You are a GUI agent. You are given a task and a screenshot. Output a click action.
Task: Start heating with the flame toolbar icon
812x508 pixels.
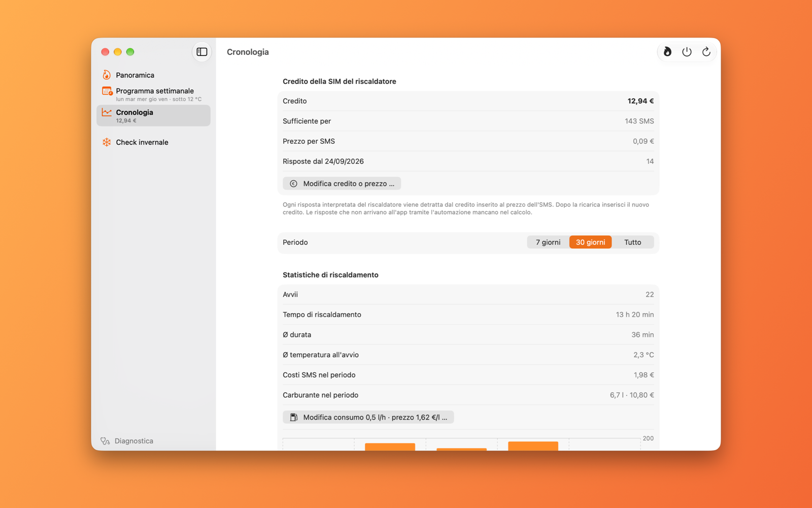point(667,52)
